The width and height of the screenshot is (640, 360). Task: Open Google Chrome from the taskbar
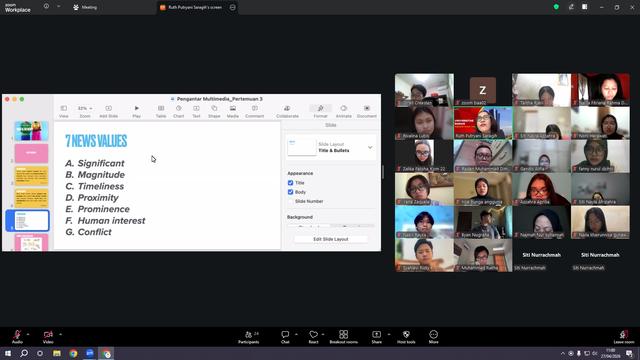coord(73,353)
